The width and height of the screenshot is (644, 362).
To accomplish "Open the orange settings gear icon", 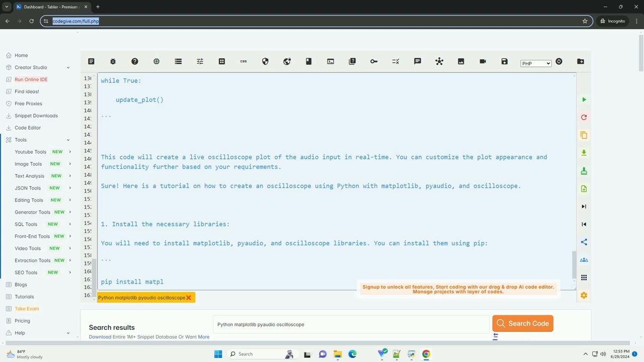I will [x=584, y=295].
